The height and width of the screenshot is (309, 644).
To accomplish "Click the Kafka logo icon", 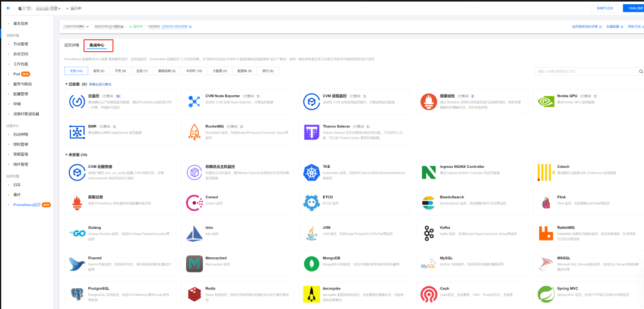I will (429, 233).
